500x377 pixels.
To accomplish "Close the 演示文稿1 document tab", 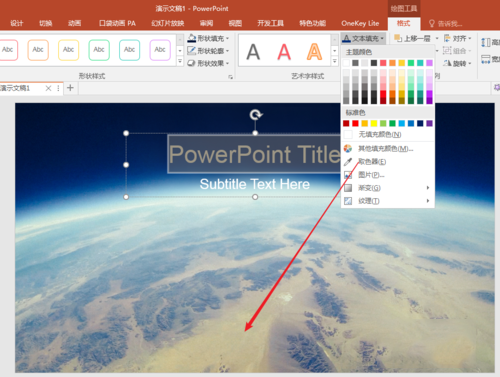I will [x=48, y=88].
